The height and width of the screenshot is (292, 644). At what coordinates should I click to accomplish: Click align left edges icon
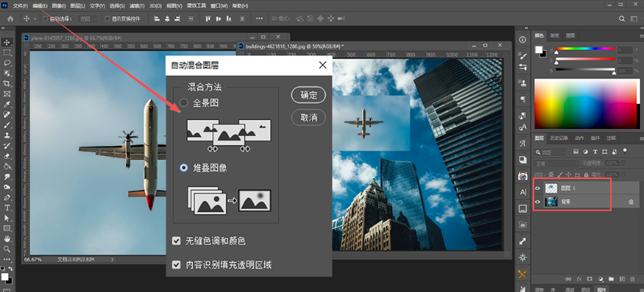click(x=157, y=18)
